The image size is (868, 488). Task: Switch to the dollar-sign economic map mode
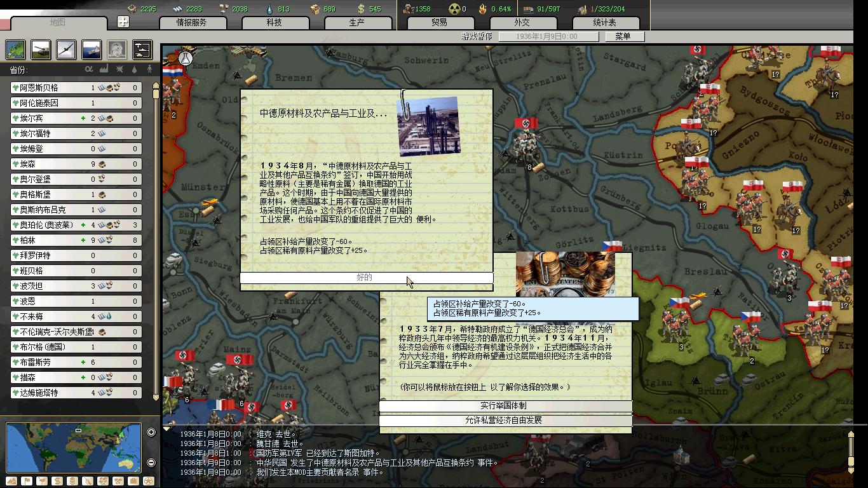coord(58,481)
